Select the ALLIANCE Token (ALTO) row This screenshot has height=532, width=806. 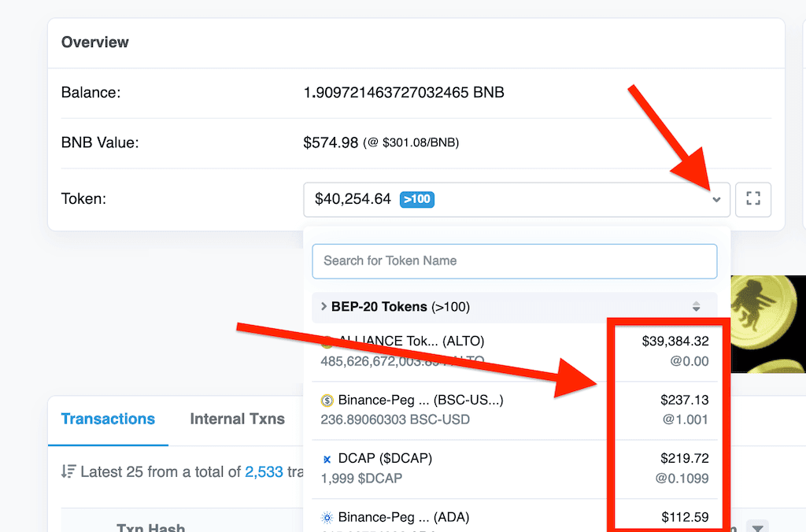pos(515,352)
